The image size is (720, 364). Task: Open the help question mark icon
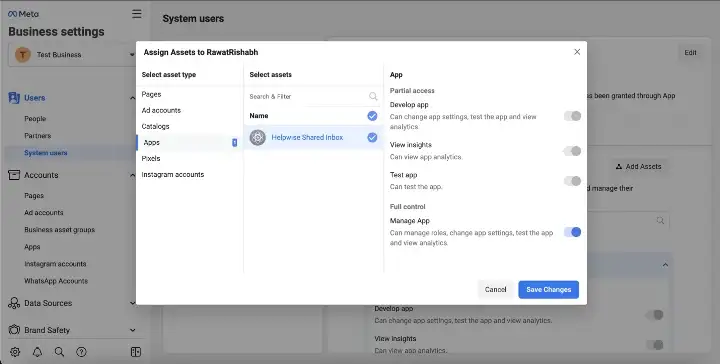click(x=81, y=352)
